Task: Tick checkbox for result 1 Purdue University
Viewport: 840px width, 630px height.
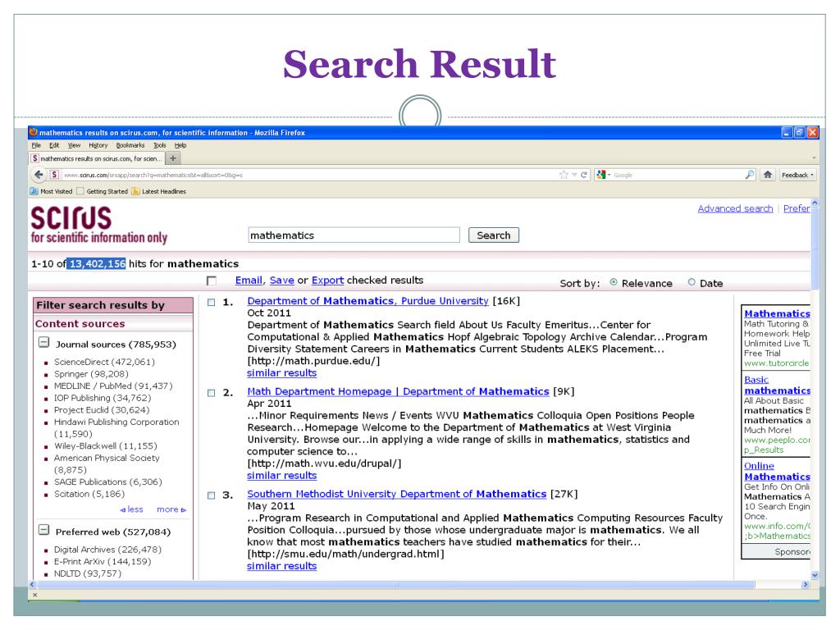Action: (211, 302)
